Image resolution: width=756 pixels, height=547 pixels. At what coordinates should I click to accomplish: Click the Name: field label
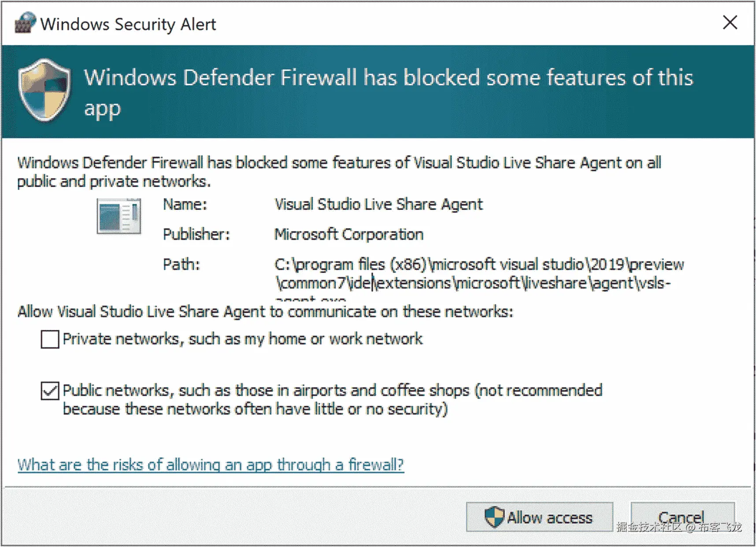click(x=185, y=205)
